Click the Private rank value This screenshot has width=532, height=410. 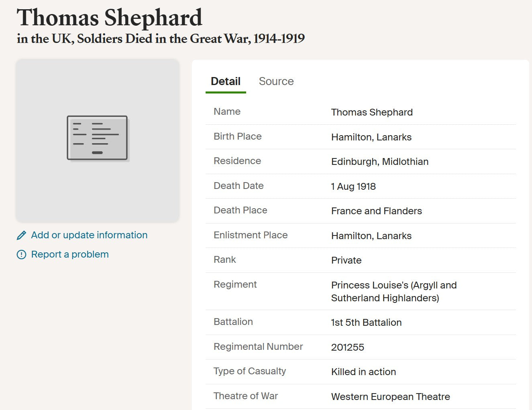(347, 260)
